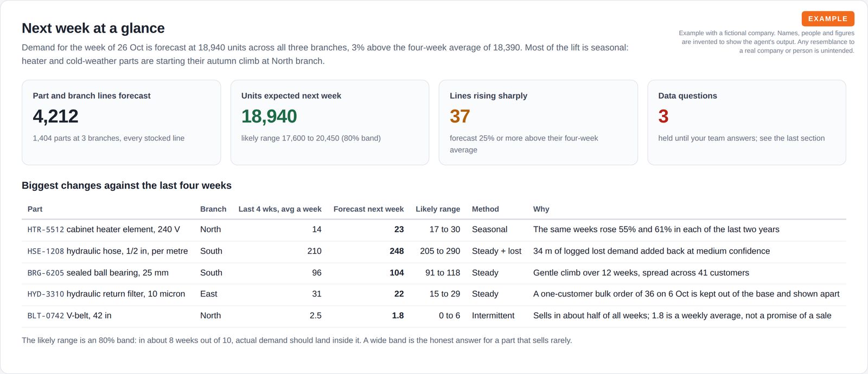Click the forecast value 1.8 for BLT-0742
Viewport: 868px width, 374px height.
point(398,316)
